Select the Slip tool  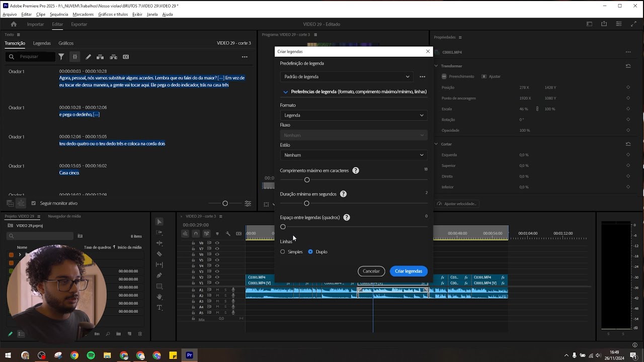click(159, 264)
